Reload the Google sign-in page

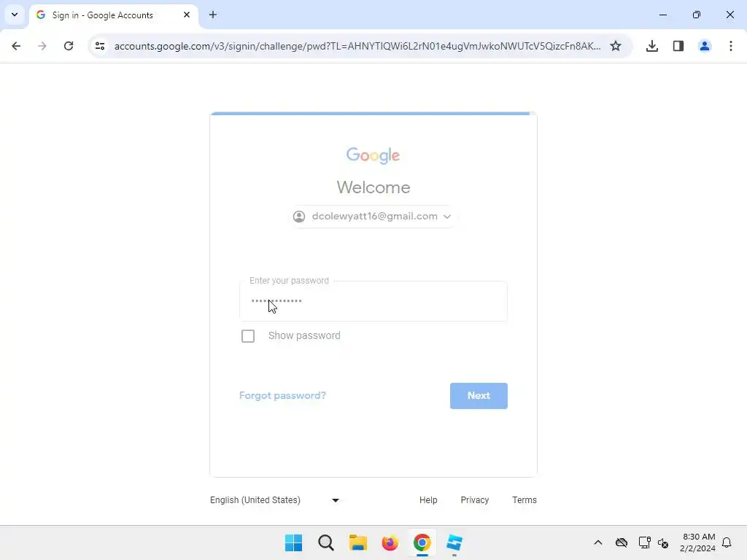coord(69,46)
